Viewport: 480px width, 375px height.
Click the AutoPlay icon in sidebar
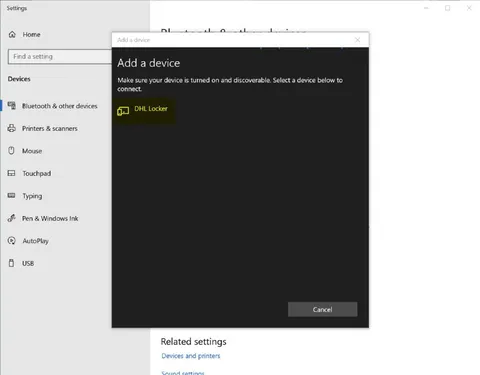click(x=12, y=241)
